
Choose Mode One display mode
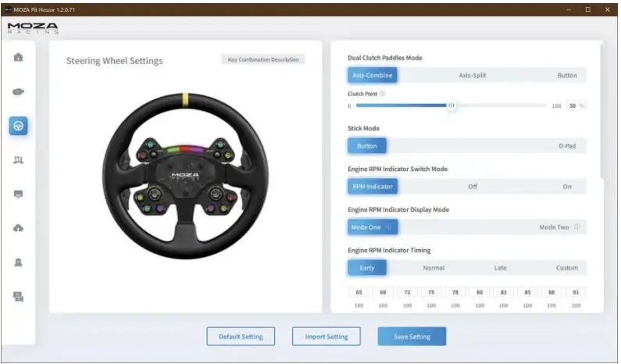click(x=373, y=227)
